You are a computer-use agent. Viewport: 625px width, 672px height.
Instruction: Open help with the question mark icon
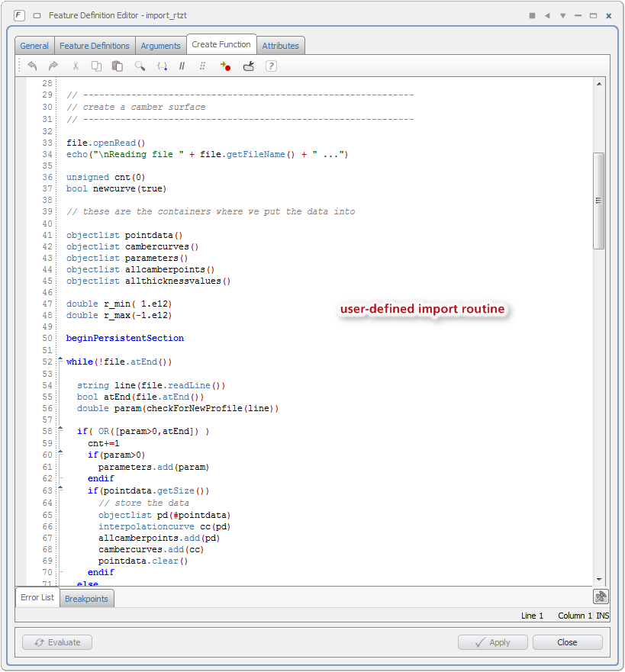pos(271,66)
